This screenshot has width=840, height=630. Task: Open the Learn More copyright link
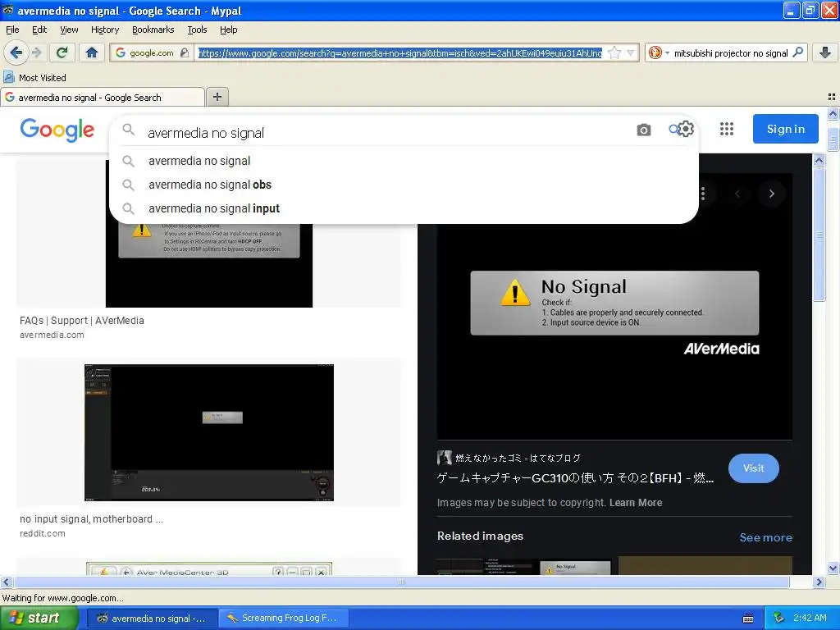(636, 503)
